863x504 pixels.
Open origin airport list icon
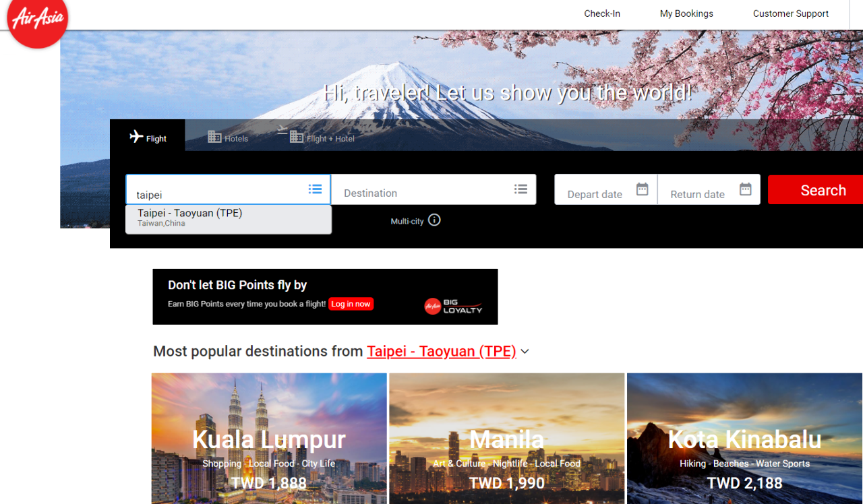tap(315, 189)
